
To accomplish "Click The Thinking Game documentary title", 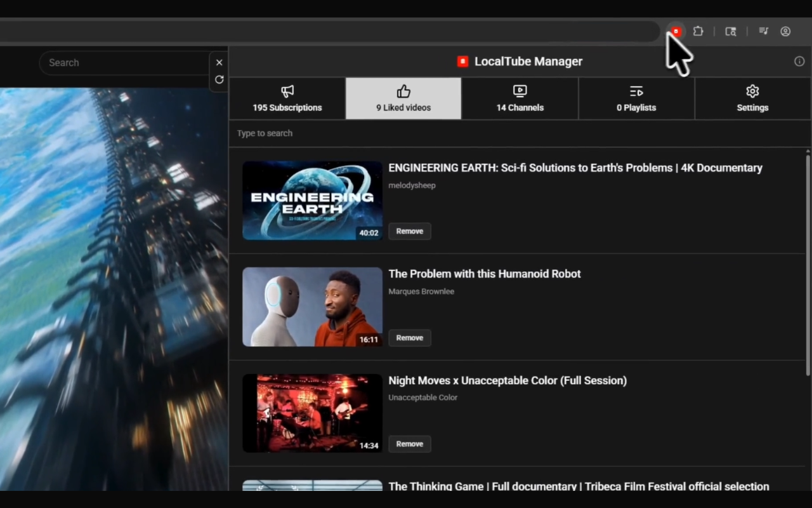I will pyautogui.click(x=579, y=486).
